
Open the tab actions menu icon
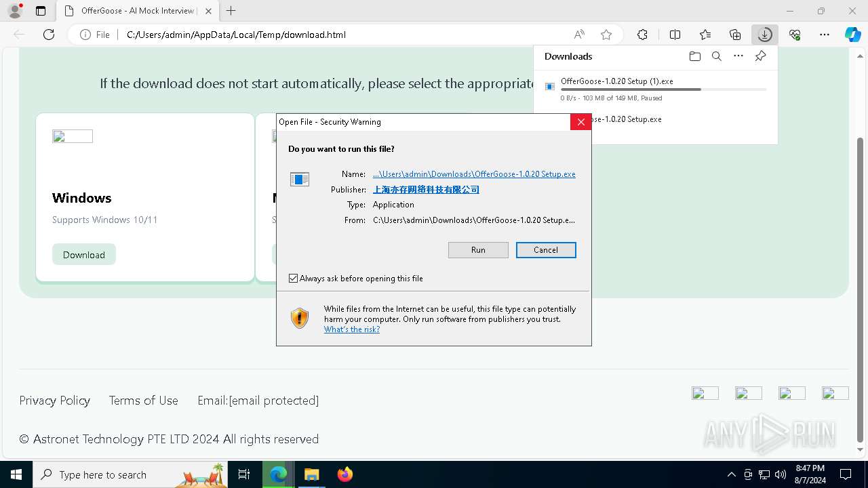[x=41, y=11]
